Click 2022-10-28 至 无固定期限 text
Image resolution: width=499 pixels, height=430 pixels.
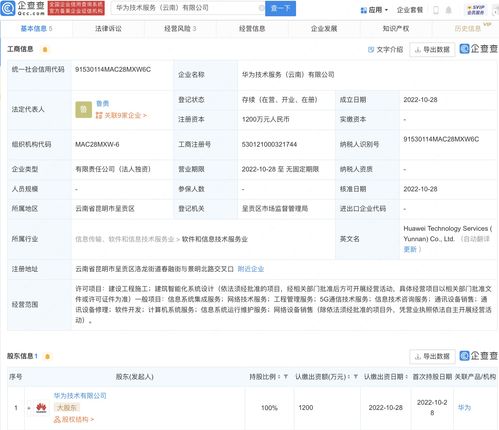tap(280, 169)
